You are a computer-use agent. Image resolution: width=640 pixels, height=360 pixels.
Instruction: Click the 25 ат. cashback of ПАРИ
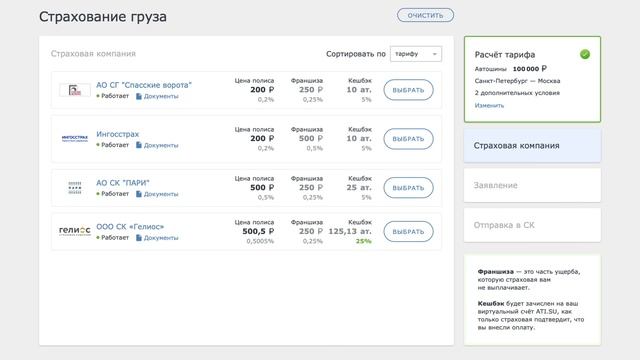[359, 188]
